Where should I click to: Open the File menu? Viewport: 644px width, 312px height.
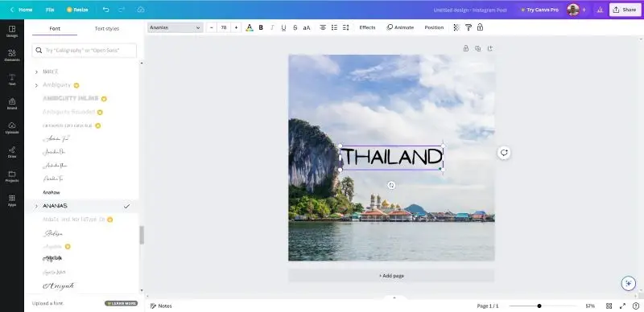pos(50,10)
